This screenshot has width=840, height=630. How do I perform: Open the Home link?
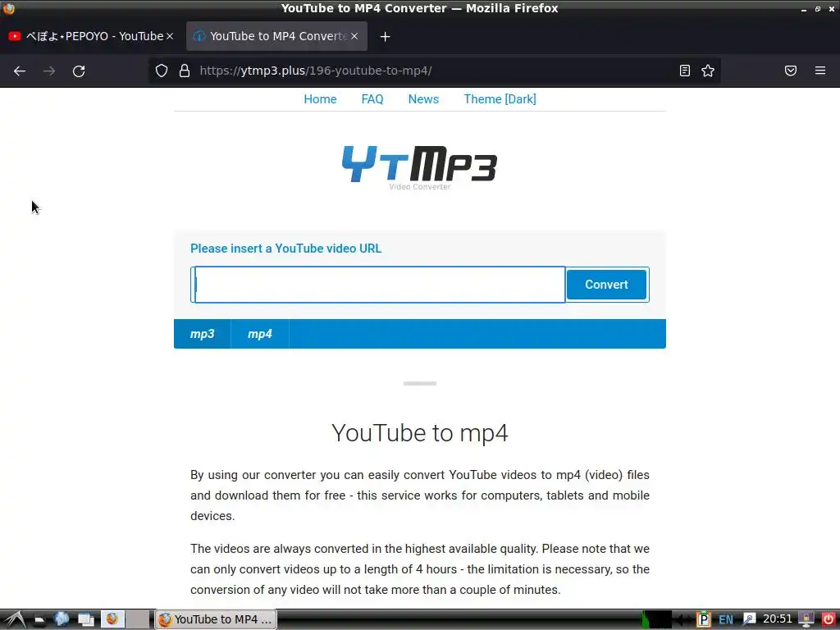(321, 99)
